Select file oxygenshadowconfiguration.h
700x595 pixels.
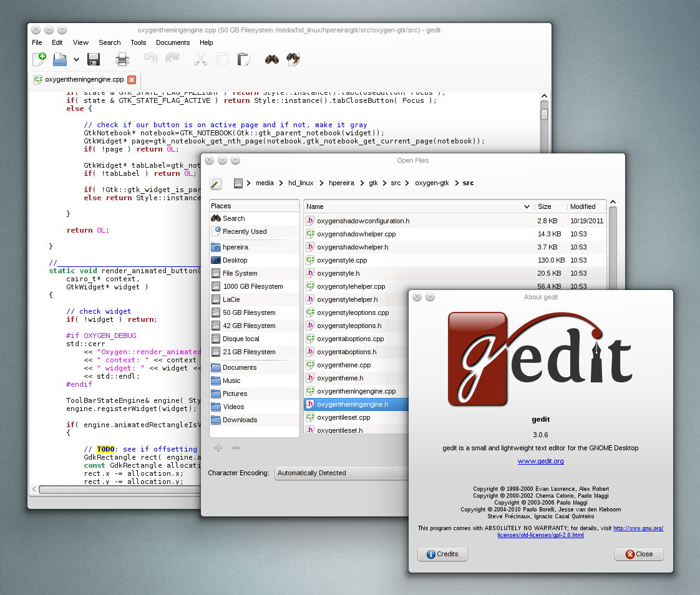pos(455,221)
